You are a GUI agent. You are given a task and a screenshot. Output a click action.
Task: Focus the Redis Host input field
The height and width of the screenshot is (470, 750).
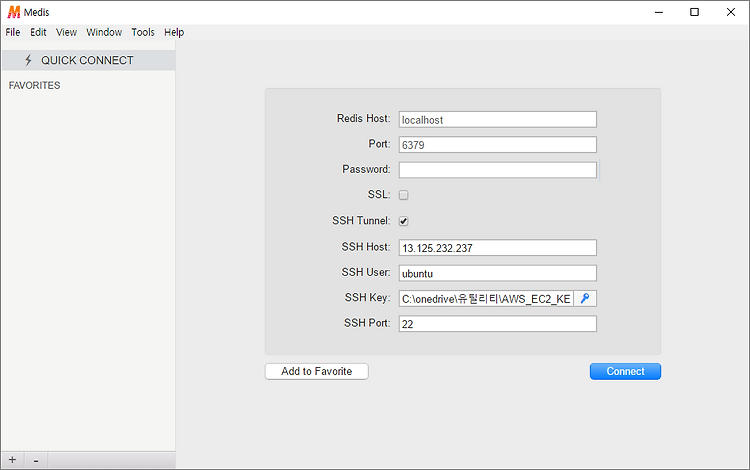497,120
